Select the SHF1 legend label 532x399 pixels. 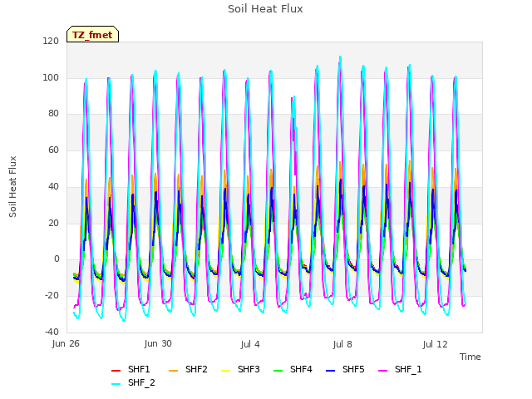pos(139,369)
